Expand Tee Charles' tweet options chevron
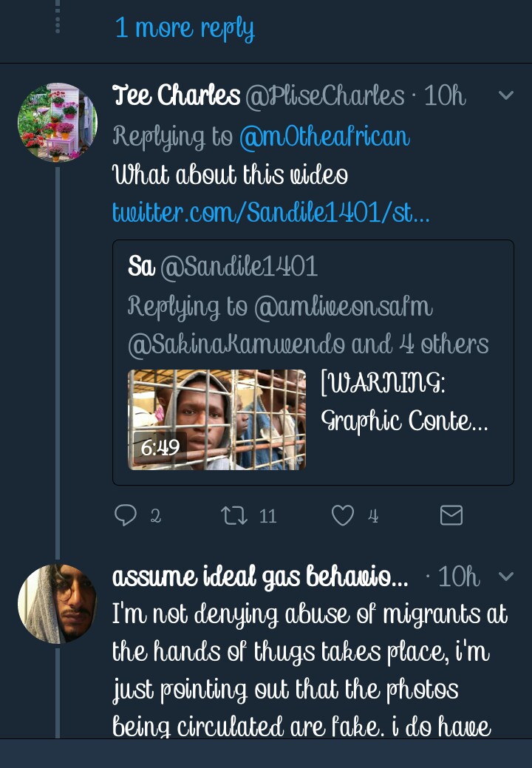The image size is (532, 768). (x=506, y=95)
